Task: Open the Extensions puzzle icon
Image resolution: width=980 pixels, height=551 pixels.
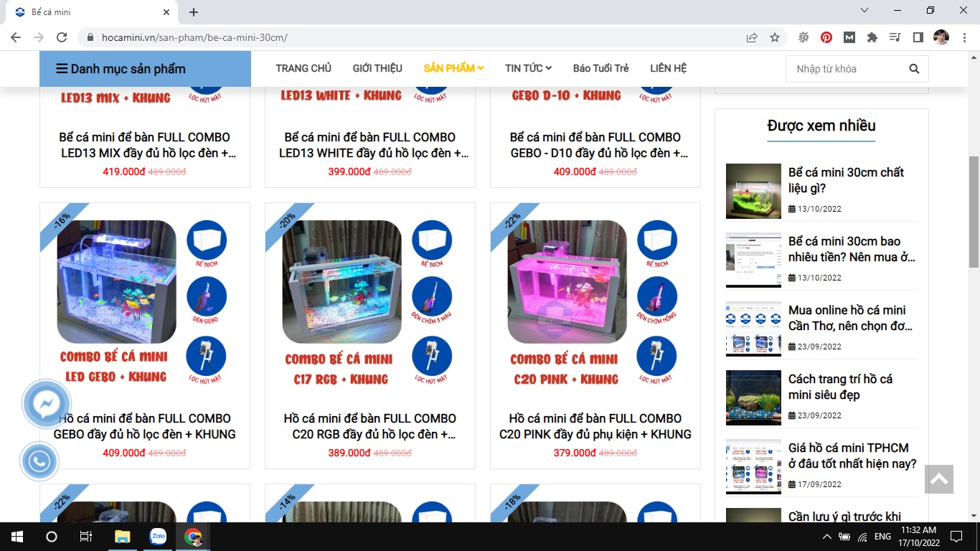Action: pos(872,37)
